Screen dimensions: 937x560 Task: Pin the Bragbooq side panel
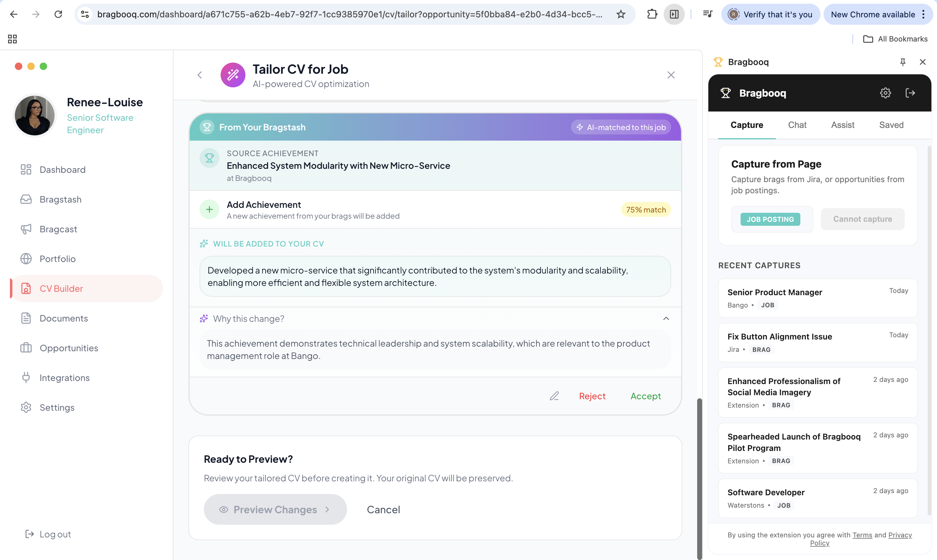coord(903,62)
